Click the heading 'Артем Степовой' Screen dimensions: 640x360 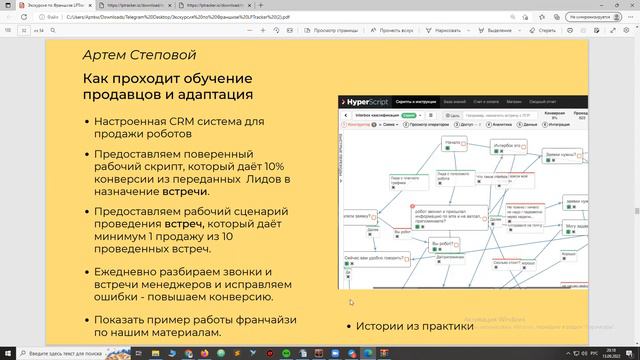tap(140, 55)
